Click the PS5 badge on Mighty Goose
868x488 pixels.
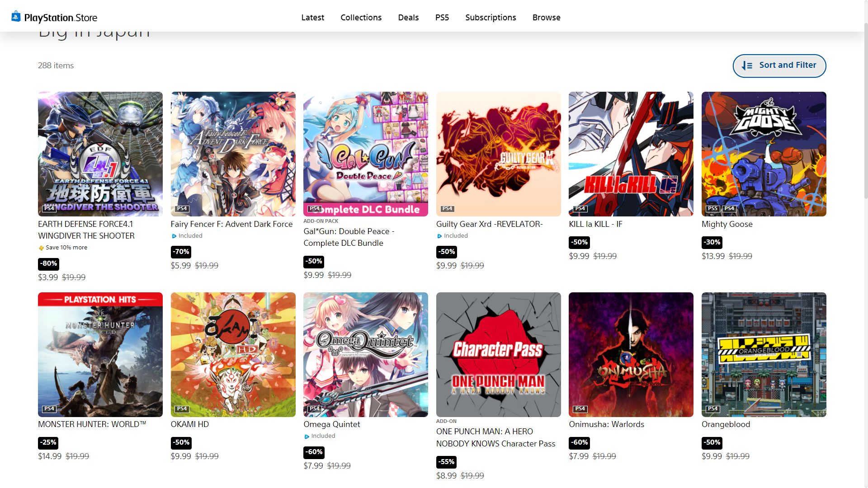pyautogui.click(x=712, y=208)
